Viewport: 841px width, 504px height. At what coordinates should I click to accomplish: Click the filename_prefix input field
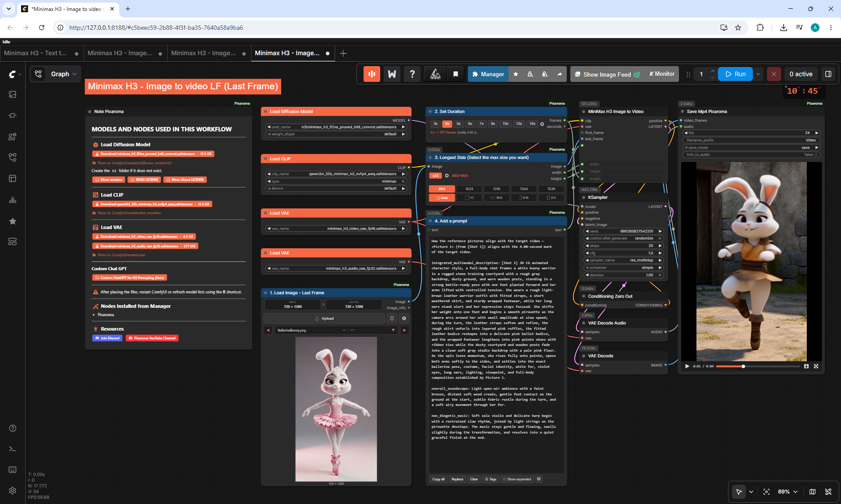751,140
